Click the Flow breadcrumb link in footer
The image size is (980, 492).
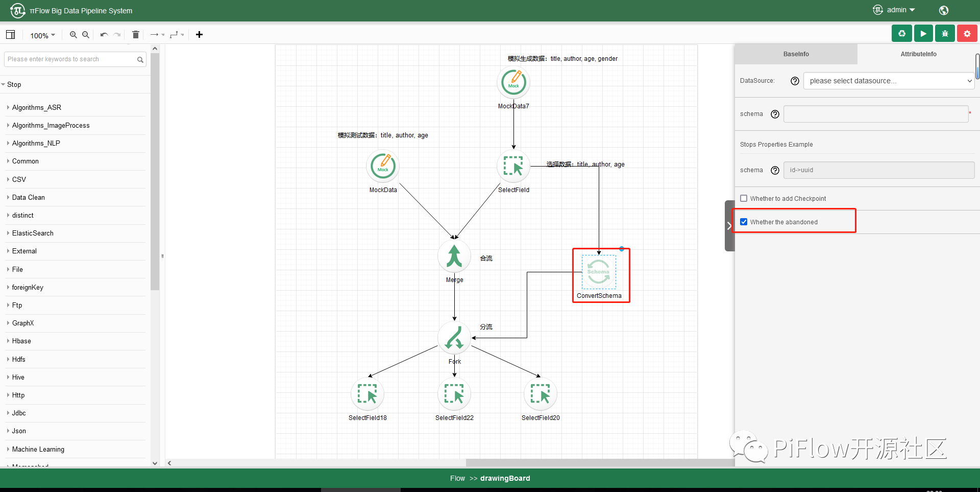[x=457, y=478]
